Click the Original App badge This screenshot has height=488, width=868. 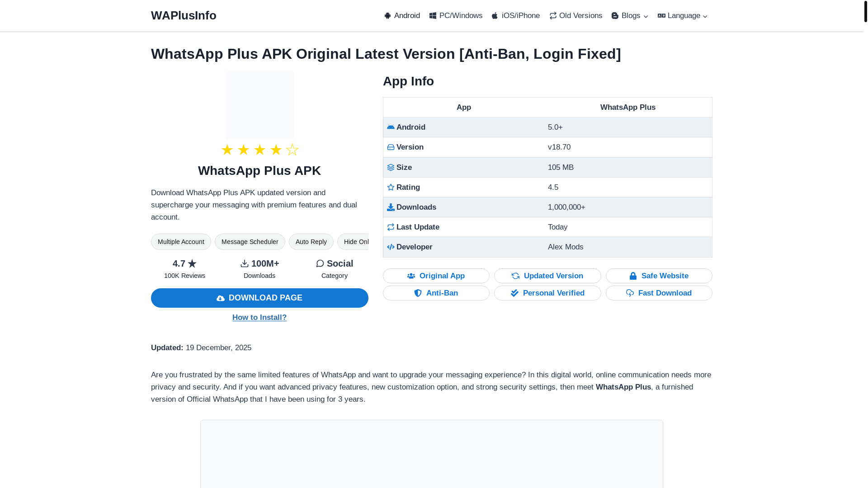coord(436,276)
